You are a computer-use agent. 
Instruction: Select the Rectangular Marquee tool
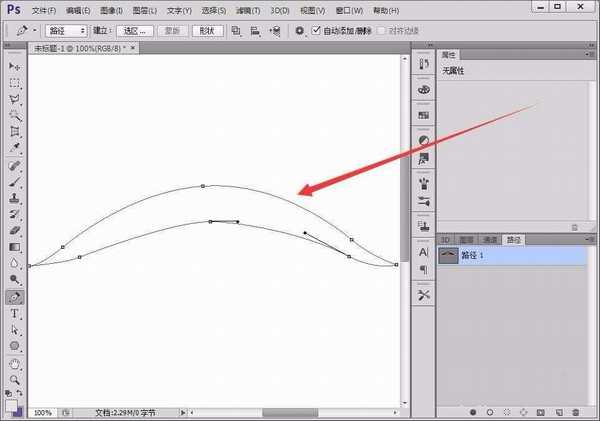pyautogui.click(x=15, y=82)
